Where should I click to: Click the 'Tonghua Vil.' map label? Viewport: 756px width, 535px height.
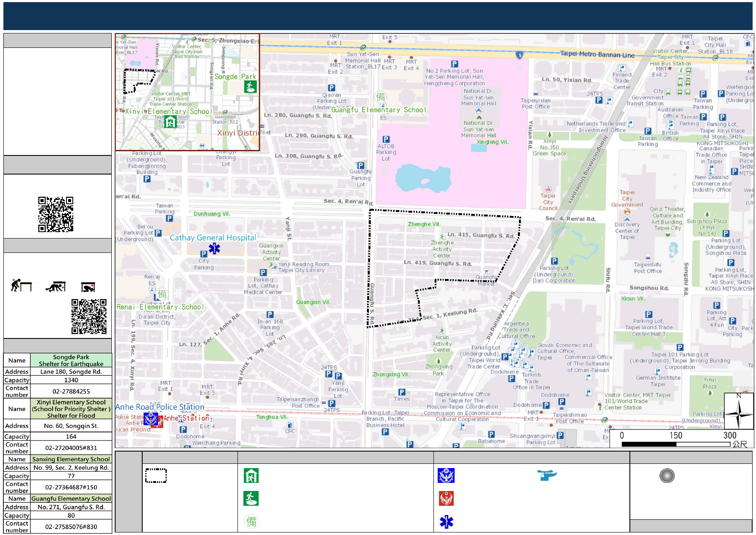point(272,417)
